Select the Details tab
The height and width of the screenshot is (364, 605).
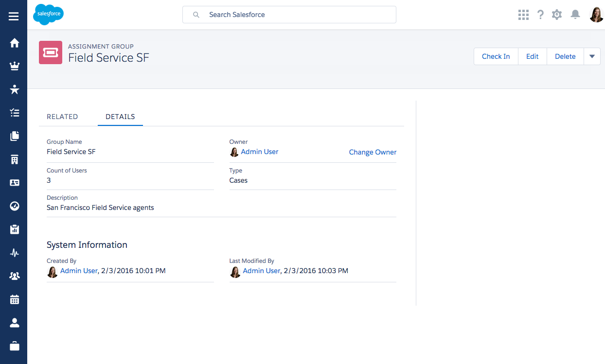[120, 117]
